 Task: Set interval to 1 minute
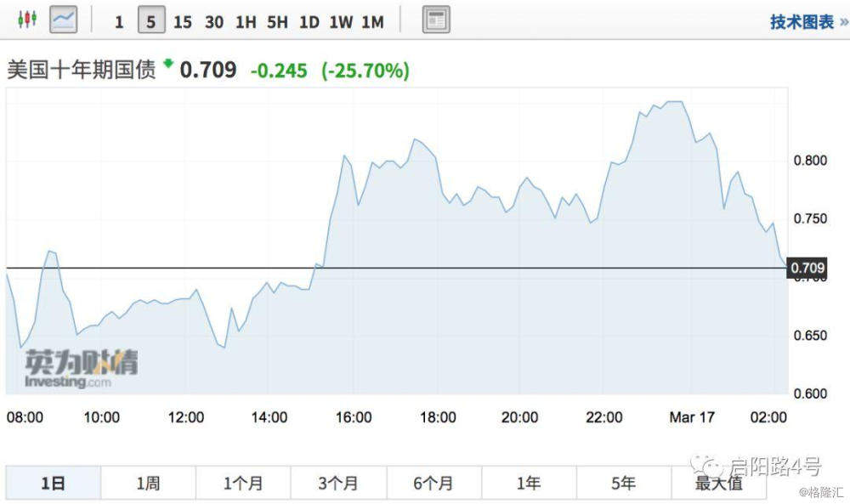pos(119,22)
